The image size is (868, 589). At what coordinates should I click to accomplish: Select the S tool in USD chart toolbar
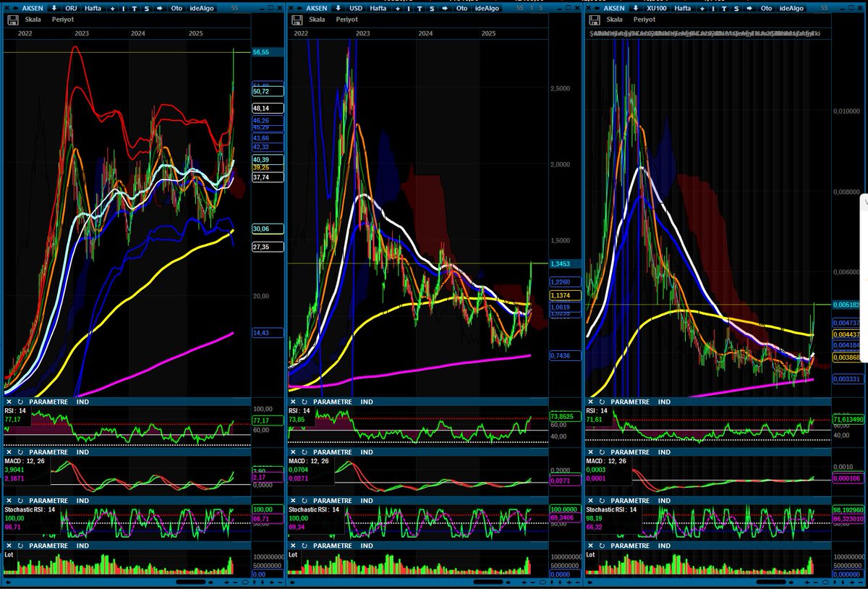tap(431, 9)
